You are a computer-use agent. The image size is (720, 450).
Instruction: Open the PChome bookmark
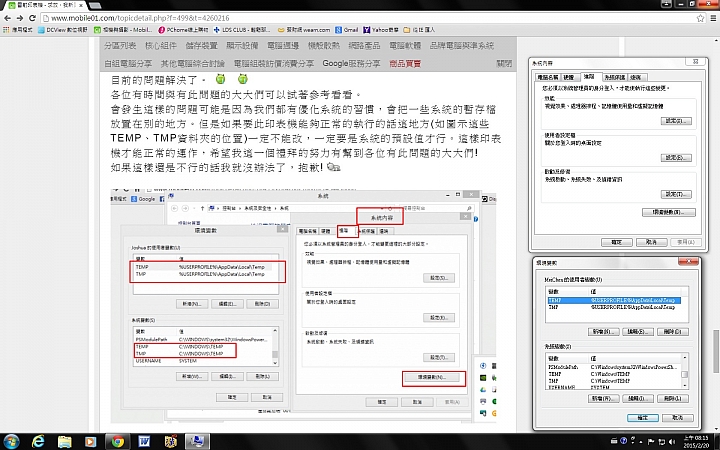[x=183, y=30]
